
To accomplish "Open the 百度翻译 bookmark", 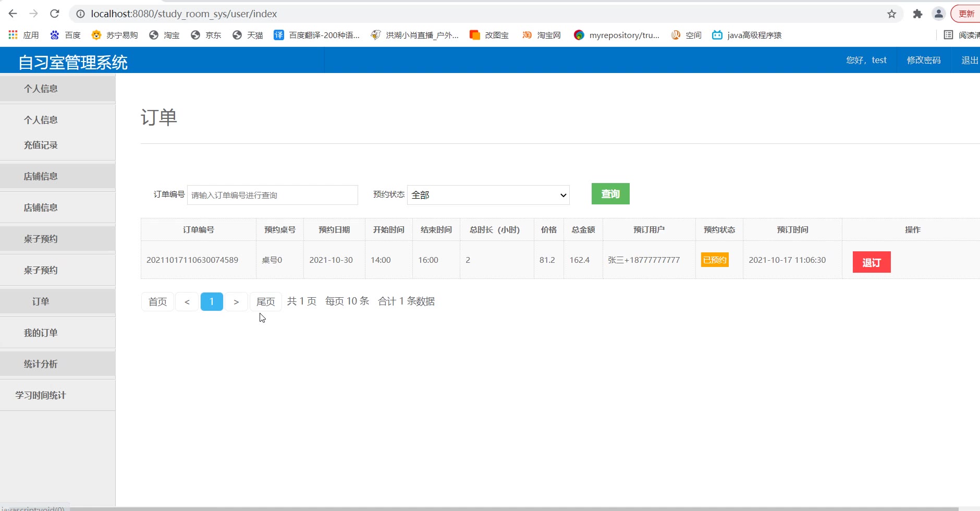I will 317,35.
